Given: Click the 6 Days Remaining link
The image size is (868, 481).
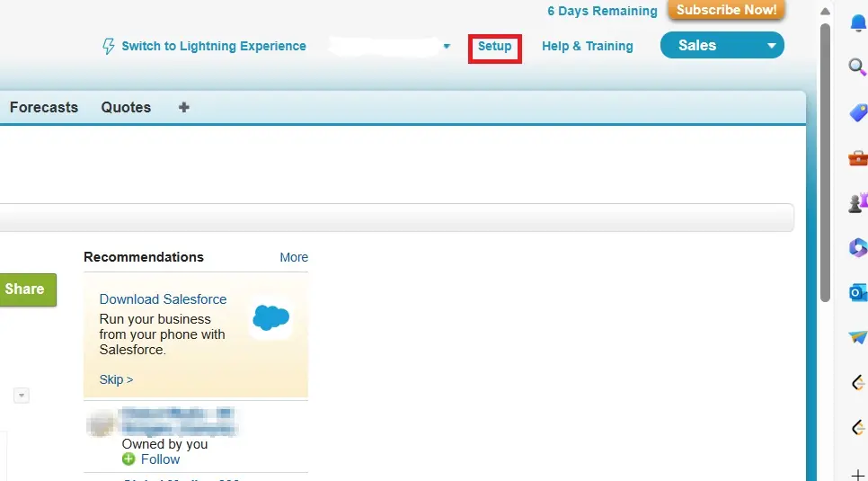Looking at the screenshot, I should click(602, 11).
